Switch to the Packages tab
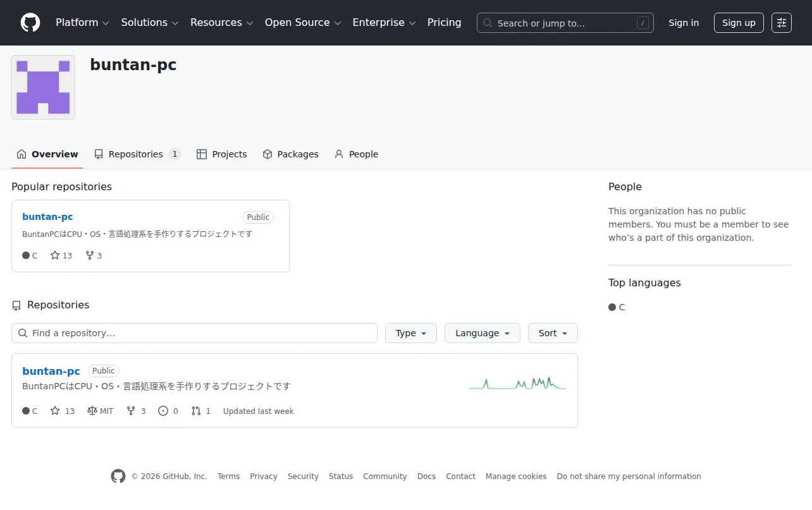812x510 pixels. tap(291, 154)
